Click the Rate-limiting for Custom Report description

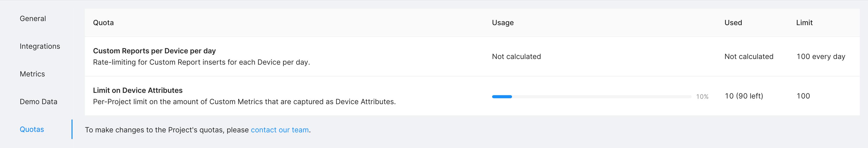201,62
